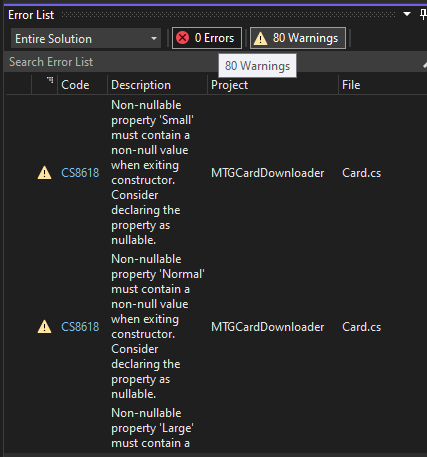Click warning triangle icon on 'Small' row
The width and height of the screenshot is (427, 457).
44,173
